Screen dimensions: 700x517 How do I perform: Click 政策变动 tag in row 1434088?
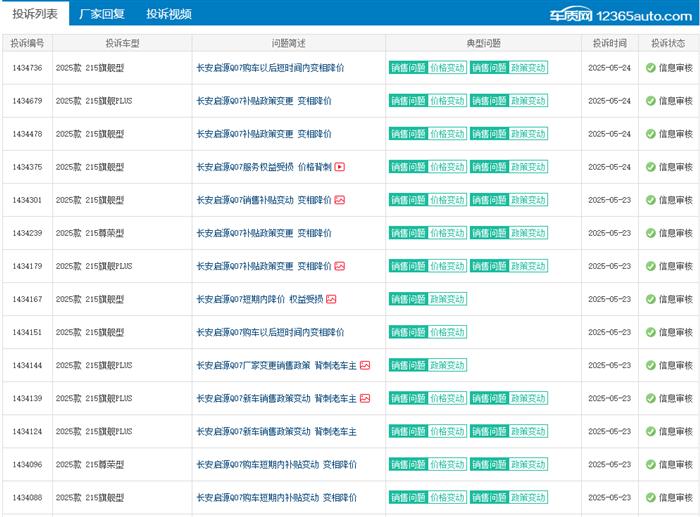pyautogui.click(x=529, y=497)
